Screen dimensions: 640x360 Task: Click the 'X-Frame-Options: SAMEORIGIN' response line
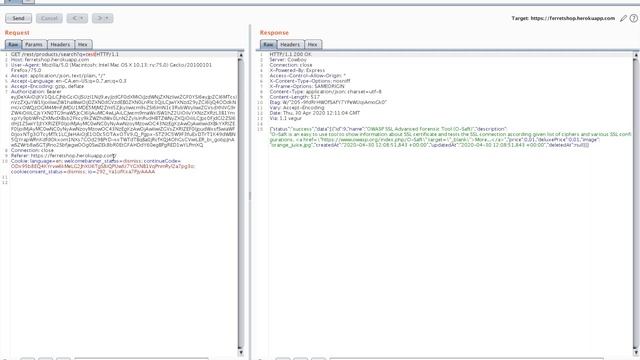(307, 86)
